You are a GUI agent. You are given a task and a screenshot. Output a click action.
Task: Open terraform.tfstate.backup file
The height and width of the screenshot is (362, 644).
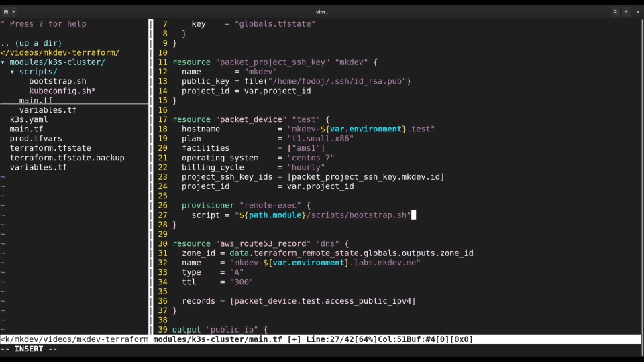click(x=67, y=158)
